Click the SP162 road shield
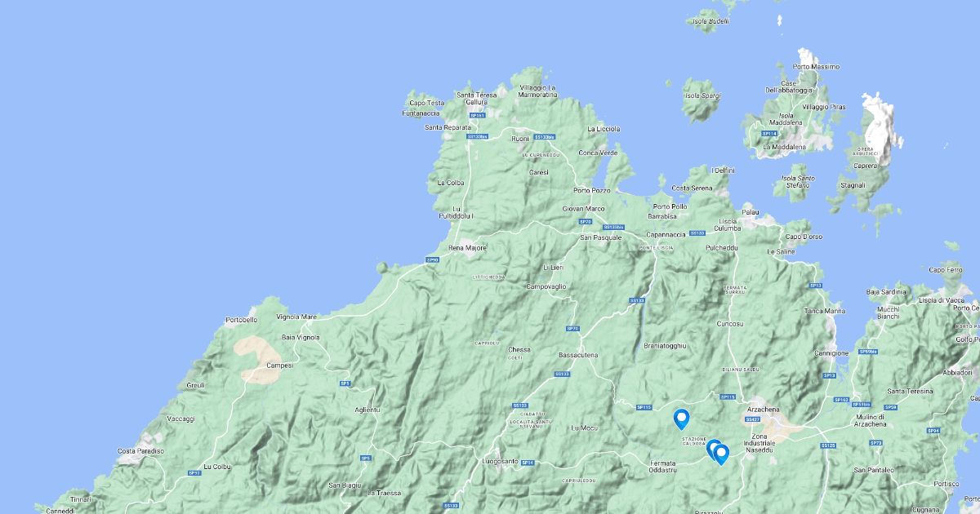Viewport: 980px width, 514px height. [x=841, y=400]
